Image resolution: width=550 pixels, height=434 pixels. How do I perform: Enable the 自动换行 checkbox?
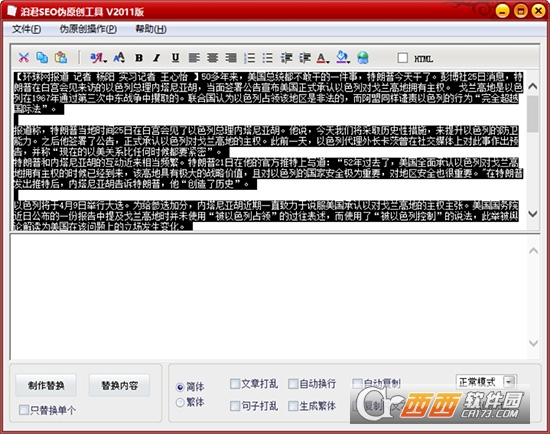293,383
